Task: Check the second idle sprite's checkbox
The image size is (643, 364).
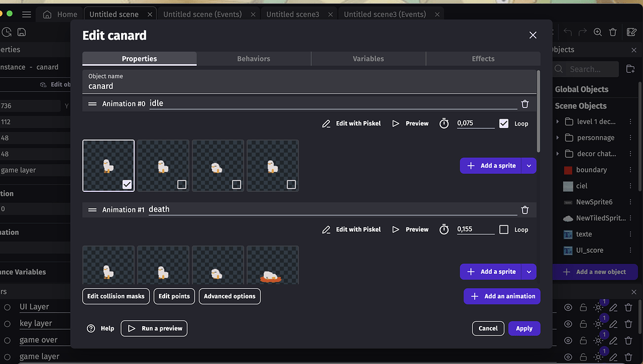Action: [x=181, y=184]
